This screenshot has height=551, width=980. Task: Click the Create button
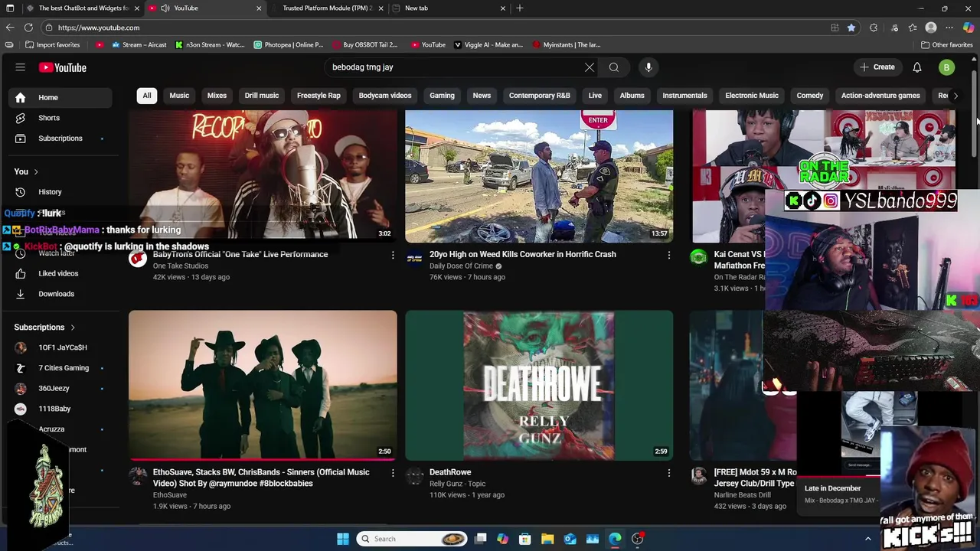[x=877, y=67]
